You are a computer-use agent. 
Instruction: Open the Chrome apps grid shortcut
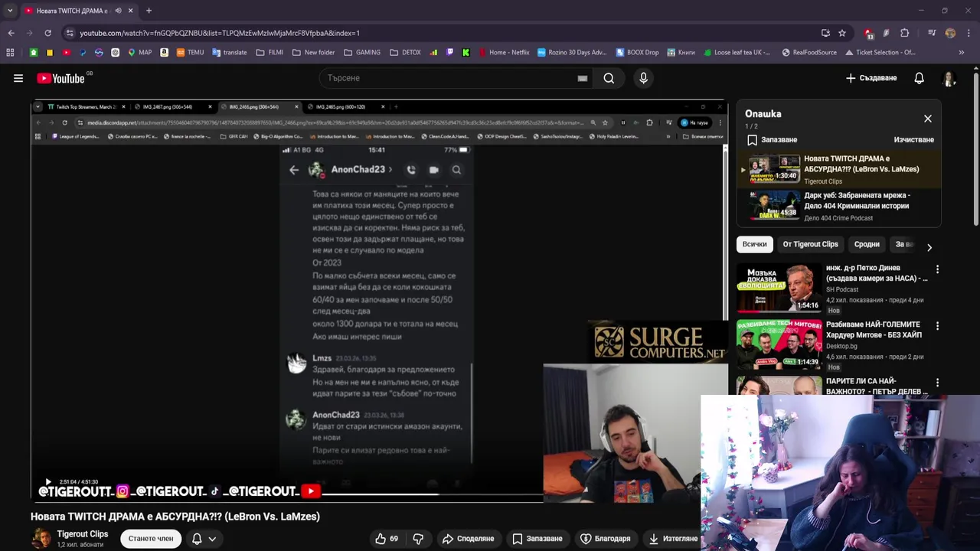[x=10, y=53]
